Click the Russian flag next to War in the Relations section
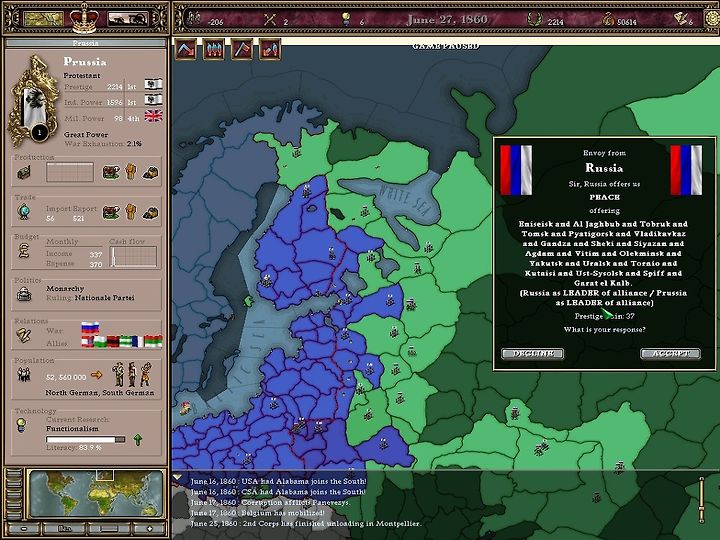Screen dimensions: 720x540 pos(90,327)
